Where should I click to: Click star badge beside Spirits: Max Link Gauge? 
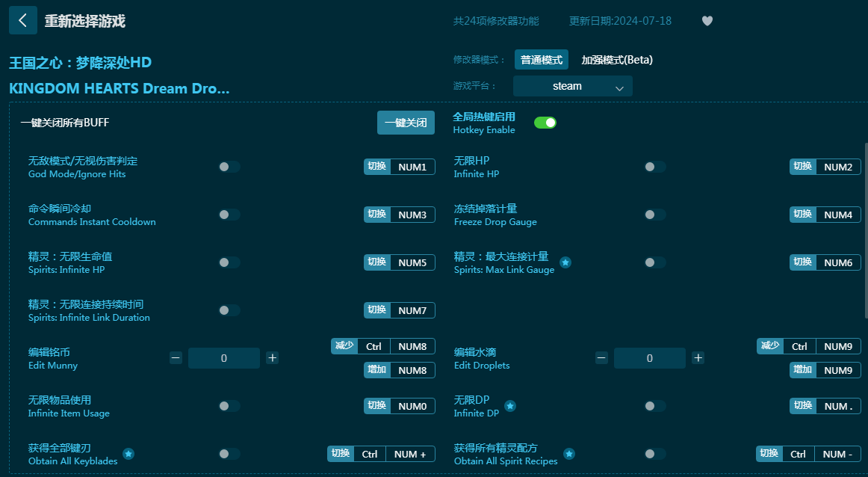coord(565,262)
